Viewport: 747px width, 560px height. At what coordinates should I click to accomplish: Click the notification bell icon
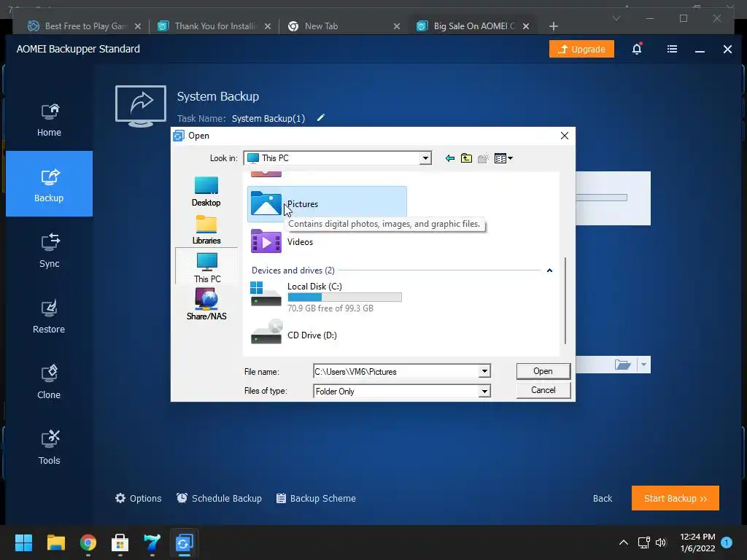click(x=637, y=49)
